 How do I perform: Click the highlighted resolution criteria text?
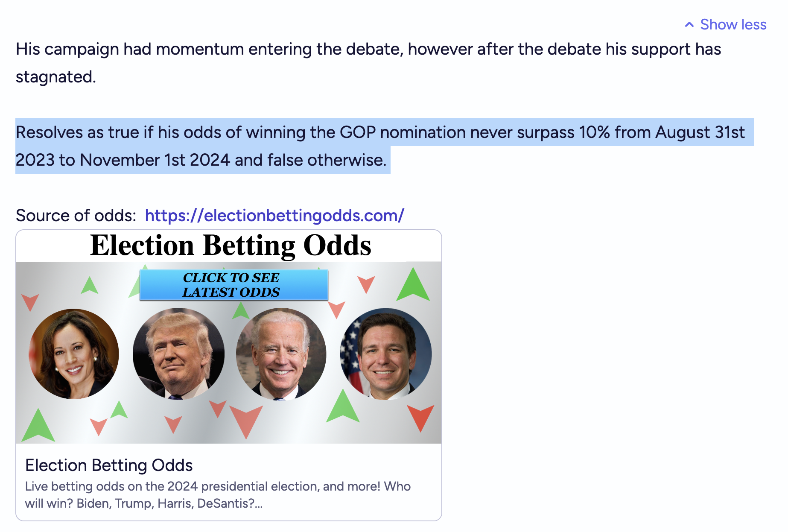click(x=380, y=146)
